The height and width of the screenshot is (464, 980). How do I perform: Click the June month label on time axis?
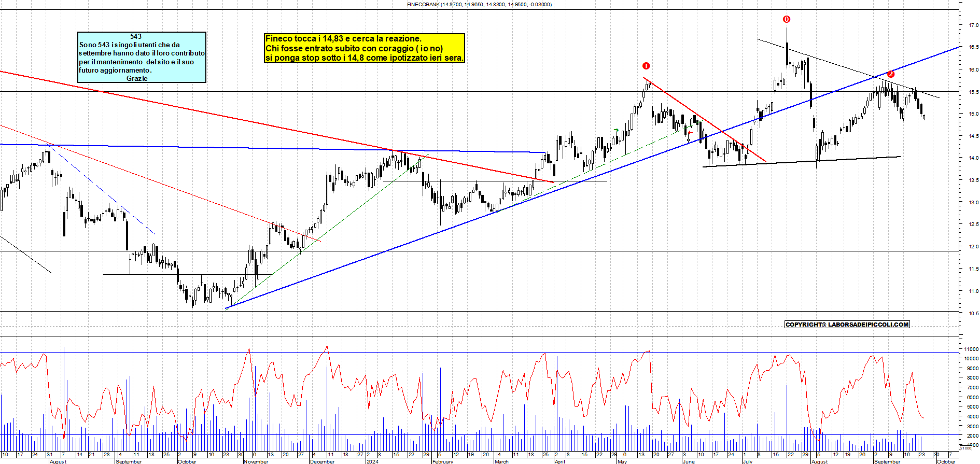point(689,461)
